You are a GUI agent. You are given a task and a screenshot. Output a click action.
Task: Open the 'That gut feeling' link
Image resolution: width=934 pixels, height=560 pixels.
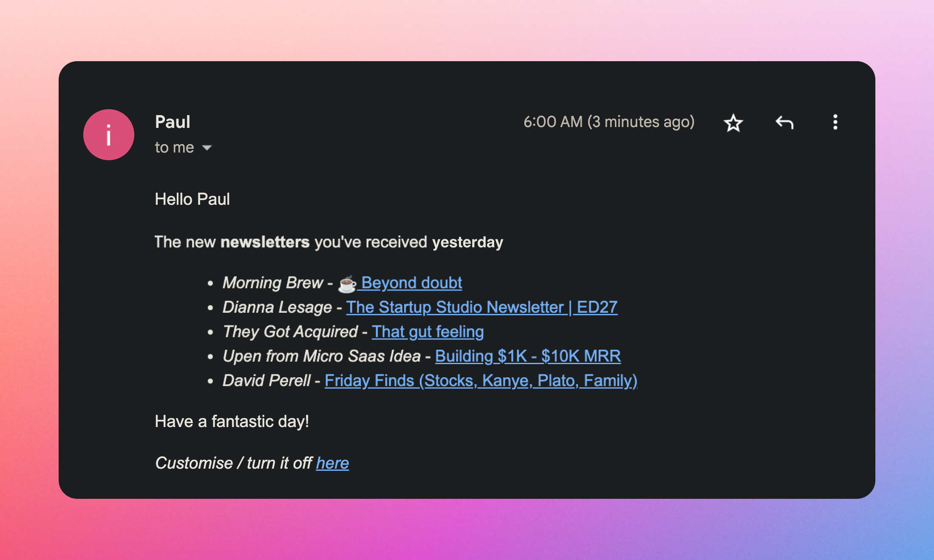[427, 332]
